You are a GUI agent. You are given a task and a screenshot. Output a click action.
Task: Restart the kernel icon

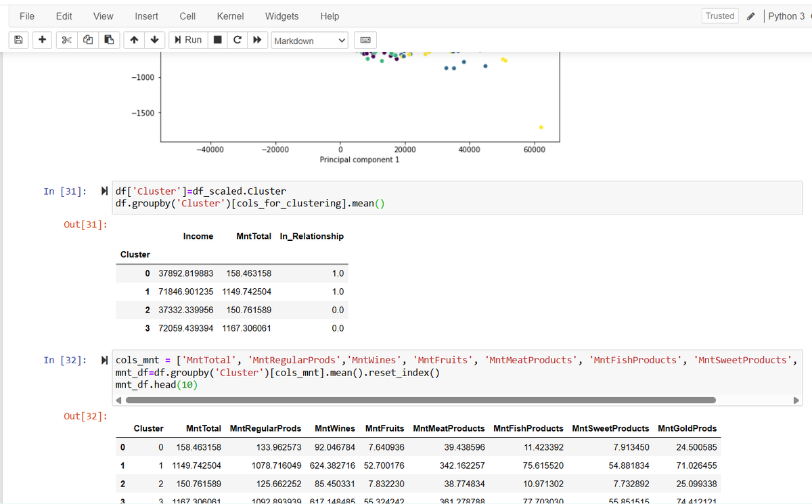[x=237, y=40]
